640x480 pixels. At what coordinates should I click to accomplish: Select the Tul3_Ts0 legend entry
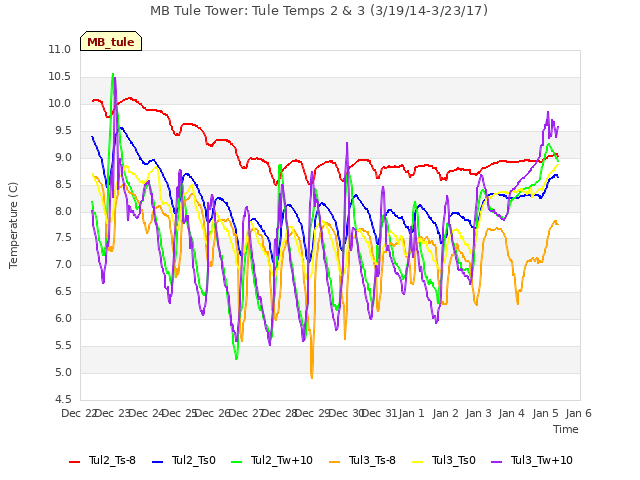tap(444, 460)
